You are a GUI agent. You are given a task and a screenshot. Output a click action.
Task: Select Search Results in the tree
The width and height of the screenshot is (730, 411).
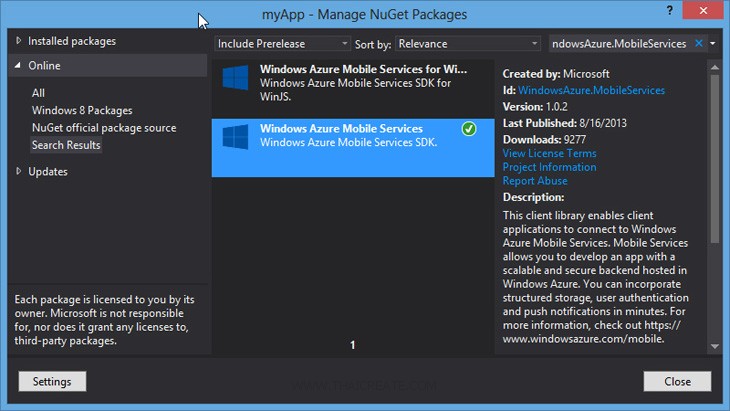(x=66, y=145)
